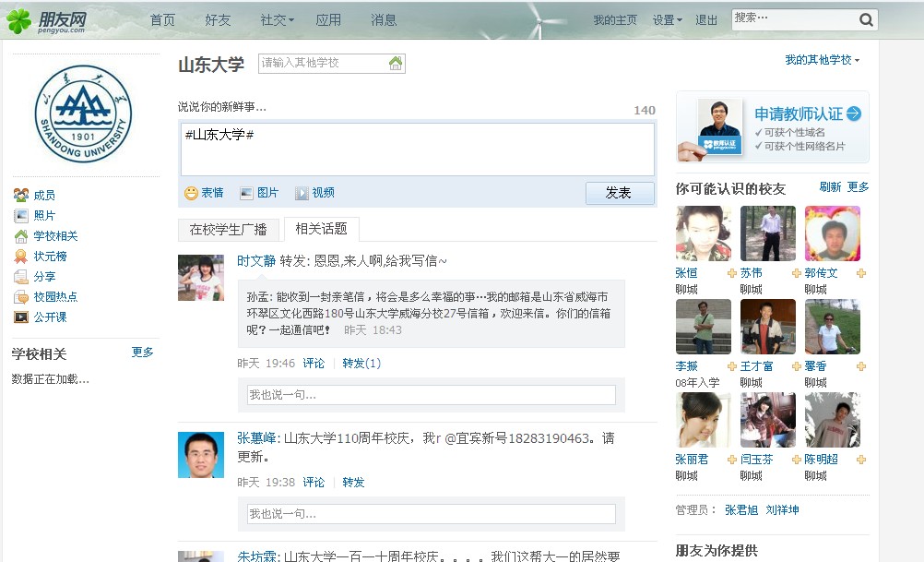Screen dimensions: 924x562
Task: Add 馨香 as friend plus icon
Action: (x=861, y=366)
